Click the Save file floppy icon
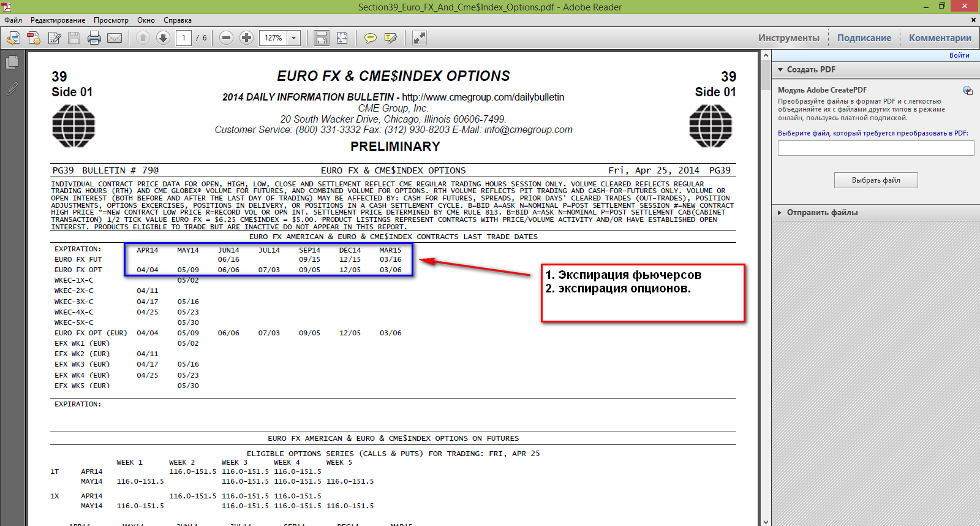This screenshot has width=980, height=526. pyautogui.click(x=74, y=38)
